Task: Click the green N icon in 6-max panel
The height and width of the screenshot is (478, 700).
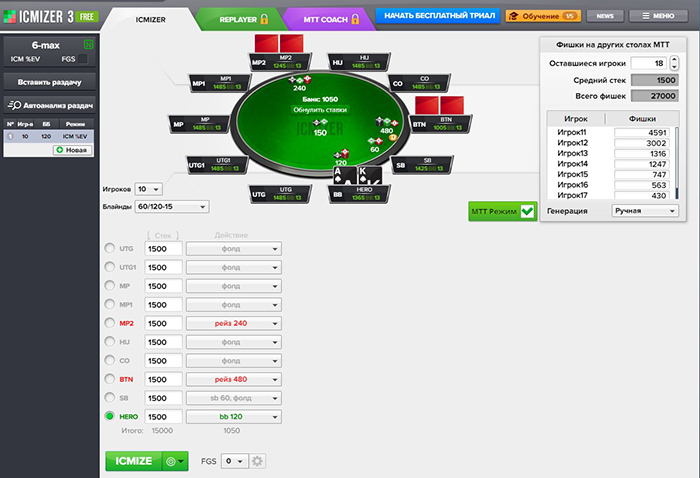Action: 88,45
